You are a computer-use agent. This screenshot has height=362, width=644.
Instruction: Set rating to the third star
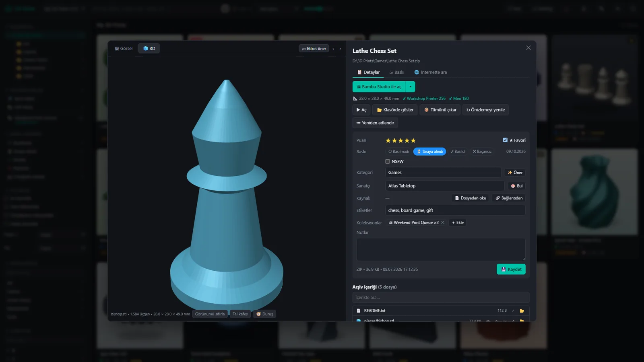(x=400, y=140)
